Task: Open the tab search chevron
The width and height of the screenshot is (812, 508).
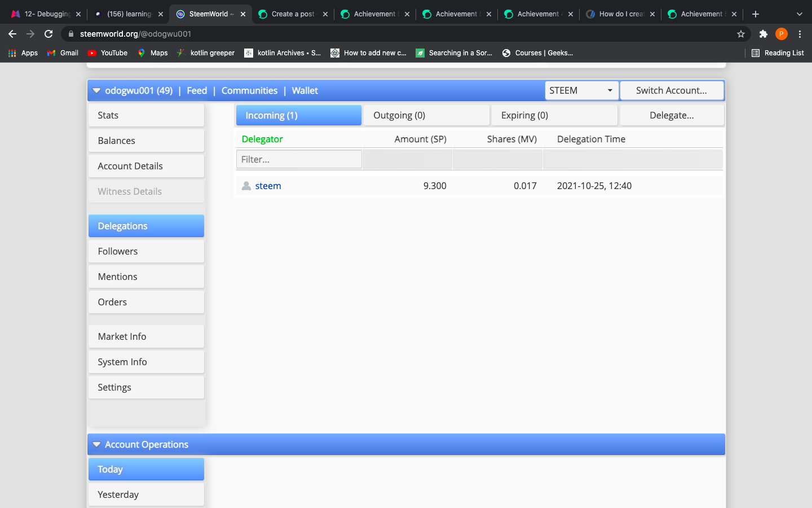Action: [x=799, y=14]
